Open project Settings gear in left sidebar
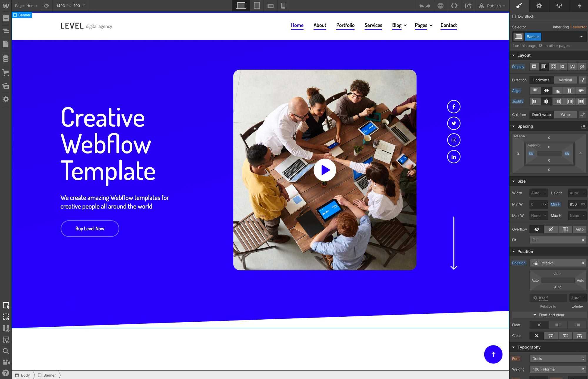Image resolution: width=588 pixels, height=379 pixels. pos(6,99)
